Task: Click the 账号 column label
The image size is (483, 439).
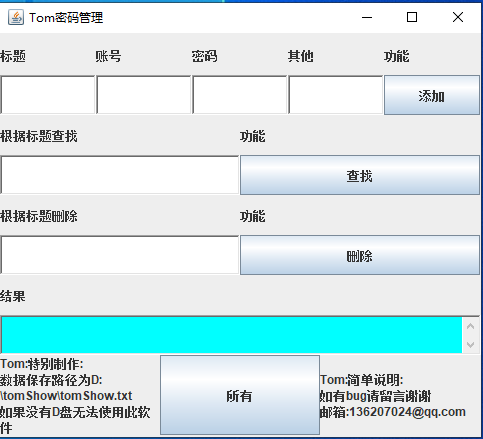Action: coord(108,56)
